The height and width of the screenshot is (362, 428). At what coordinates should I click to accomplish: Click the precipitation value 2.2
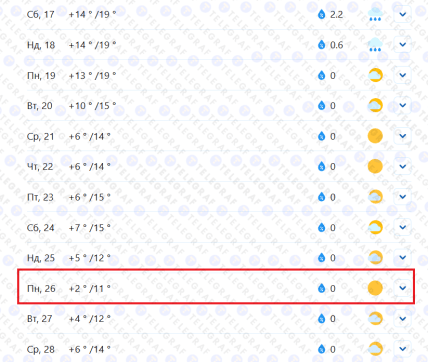(x=336, y=14)
